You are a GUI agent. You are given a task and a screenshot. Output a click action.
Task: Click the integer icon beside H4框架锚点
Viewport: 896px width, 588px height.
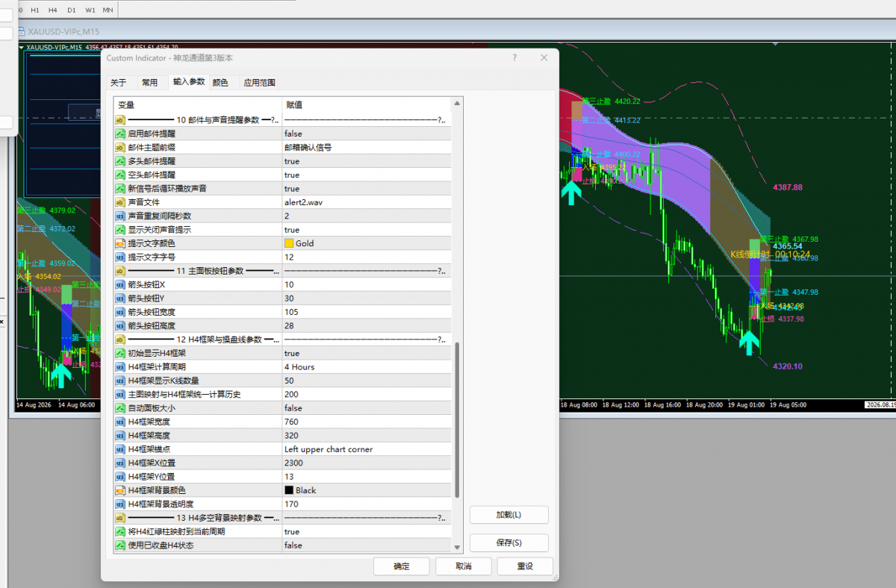point(120,449)
